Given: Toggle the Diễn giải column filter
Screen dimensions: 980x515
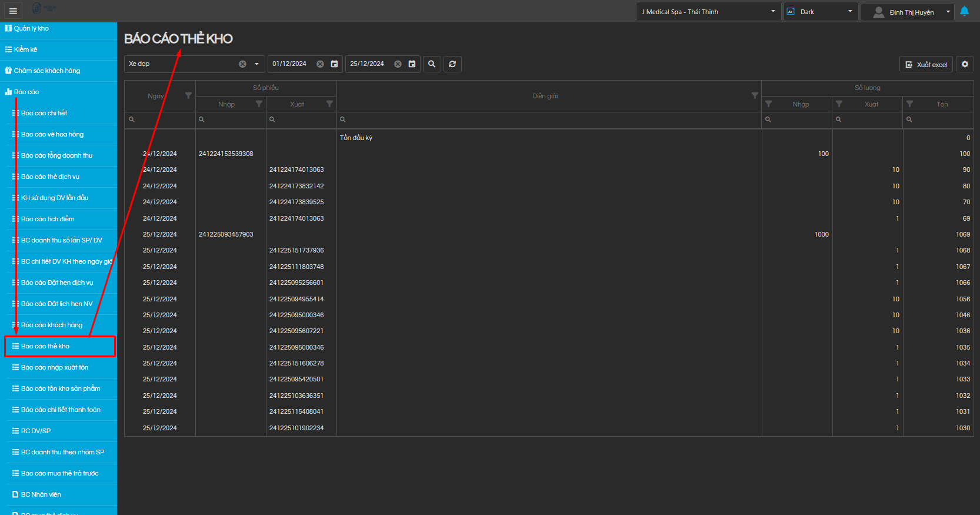Looking at the screenshot, I should [x=754, y=95].
